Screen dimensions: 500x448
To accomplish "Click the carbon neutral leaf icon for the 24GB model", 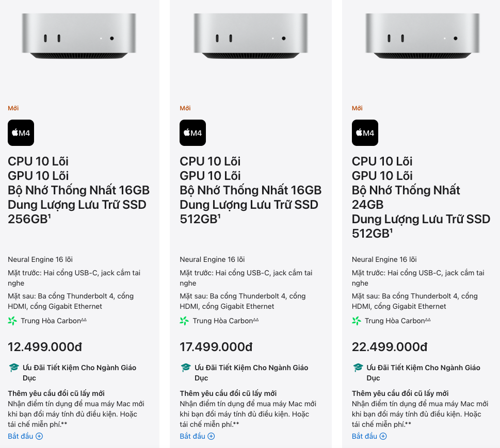I will pyautogui.click(x=357, y=321).
